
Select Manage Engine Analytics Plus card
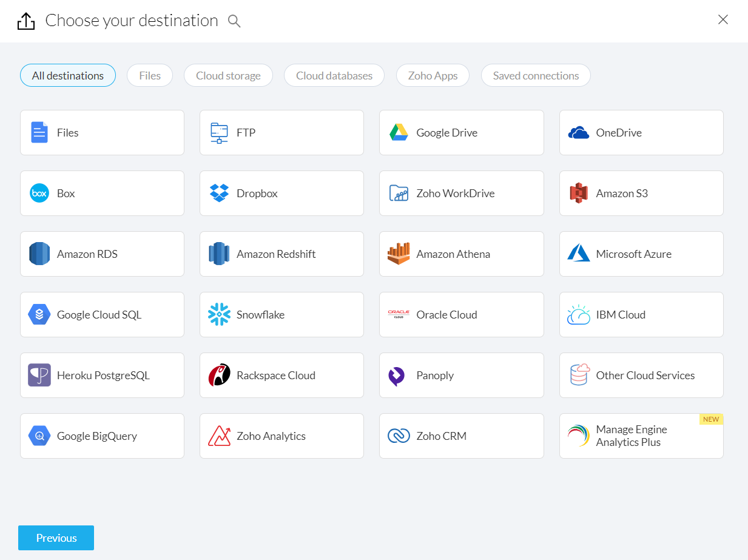[641, 436]
